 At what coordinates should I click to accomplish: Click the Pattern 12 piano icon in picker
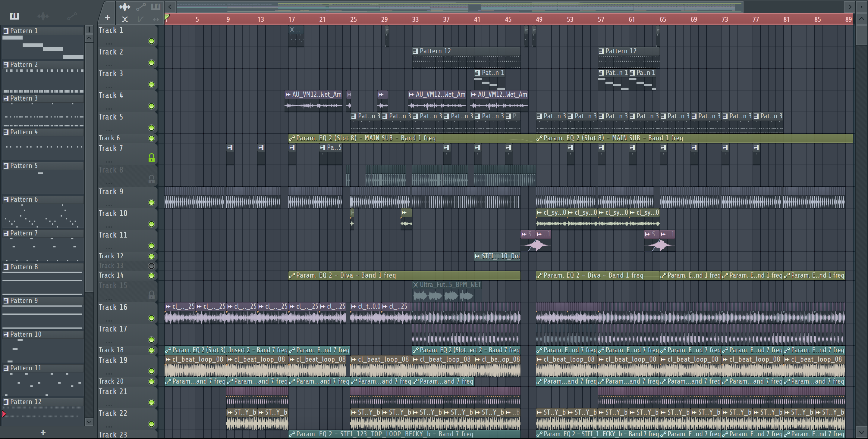(6, 402)
